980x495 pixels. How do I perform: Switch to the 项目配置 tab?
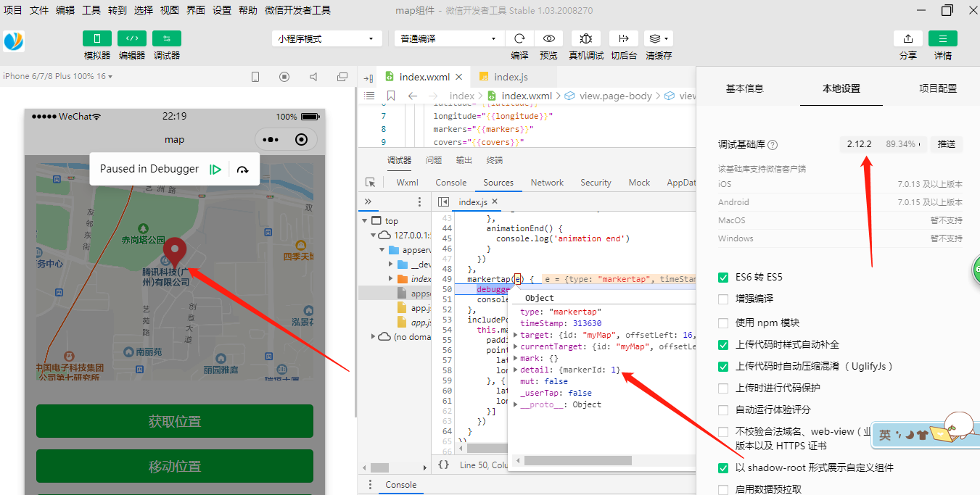[938, 88]
